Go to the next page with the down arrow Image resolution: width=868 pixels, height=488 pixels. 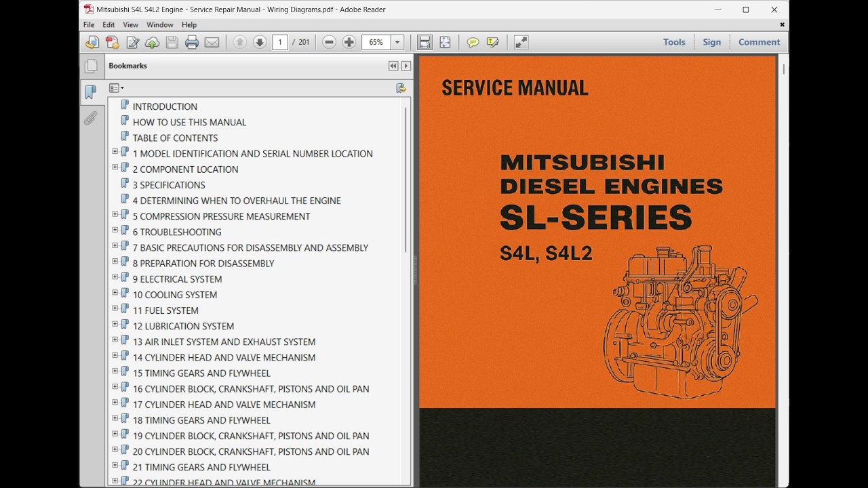pyautogui.click(x=259, y=42)
